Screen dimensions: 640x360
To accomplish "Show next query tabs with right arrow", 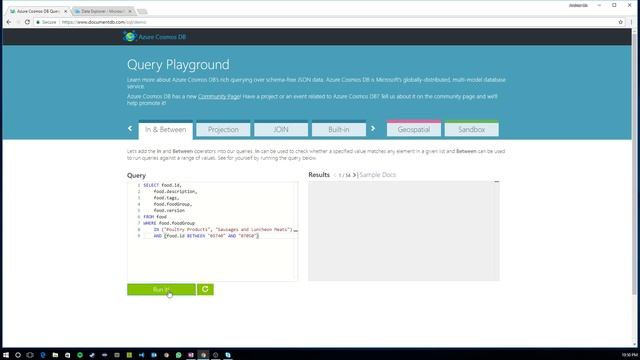I will (x=373, y=129).
